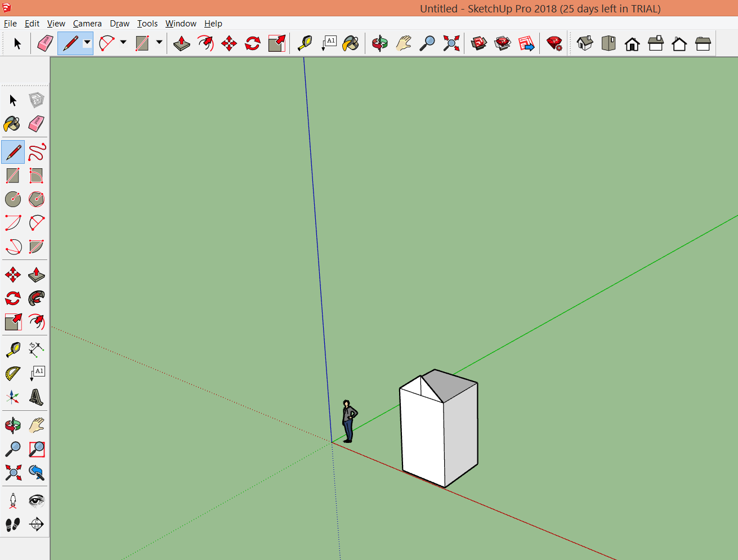Image resolution: width=738 pixels, height=560 pixels.
Task: Open the Draw menu
Action: tap(119, 23)
